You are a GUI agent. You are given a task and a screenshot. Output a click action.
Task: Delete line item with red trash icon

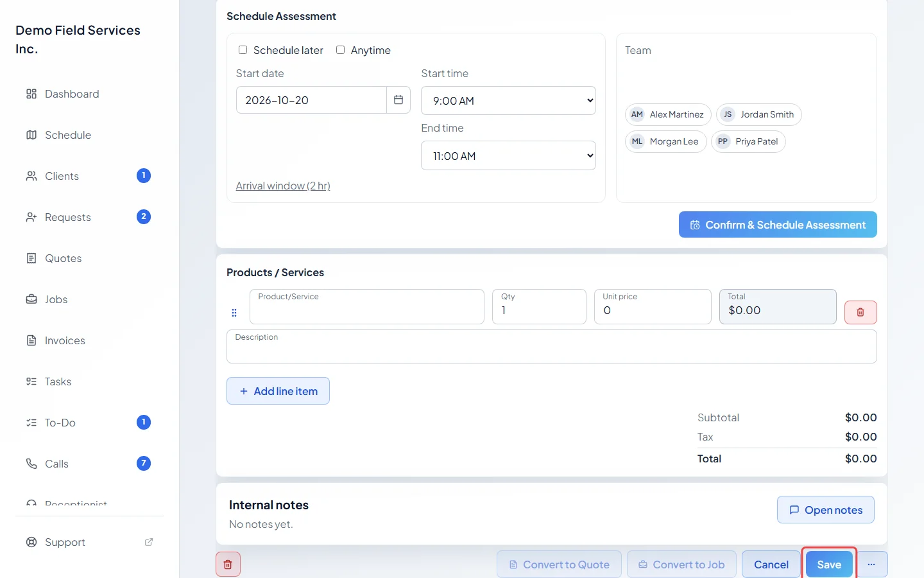[860, 312]
